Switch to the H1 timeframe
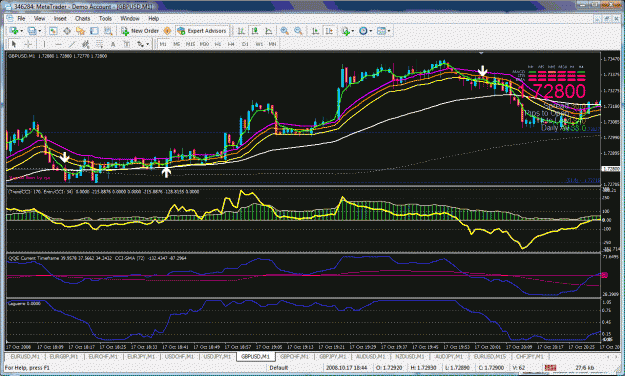The height and width of the screenshot is (376, 625). (x=218, y=44)
